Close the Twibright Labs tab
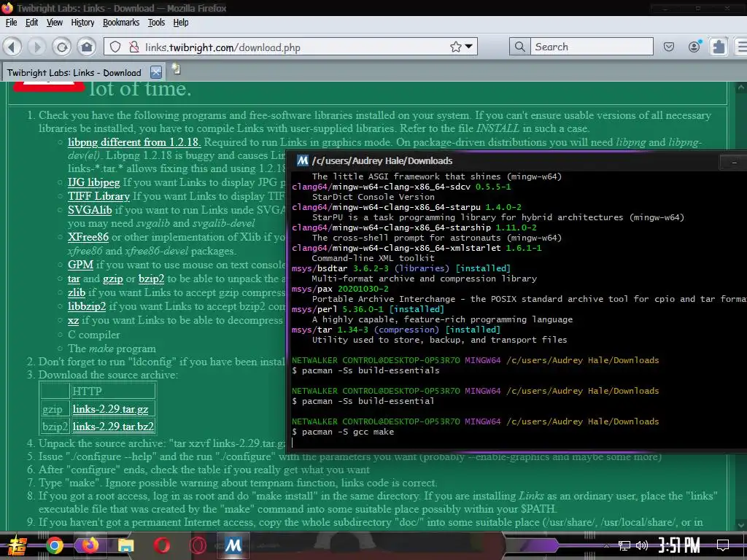This screenshot has width=747, height=560. [156, 72]
